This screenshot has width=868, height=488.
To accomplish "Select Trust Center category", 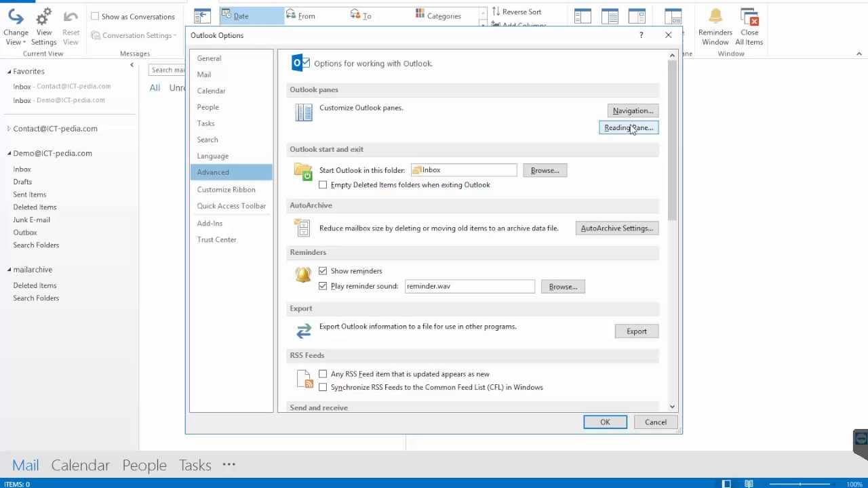I will (231, 240).
